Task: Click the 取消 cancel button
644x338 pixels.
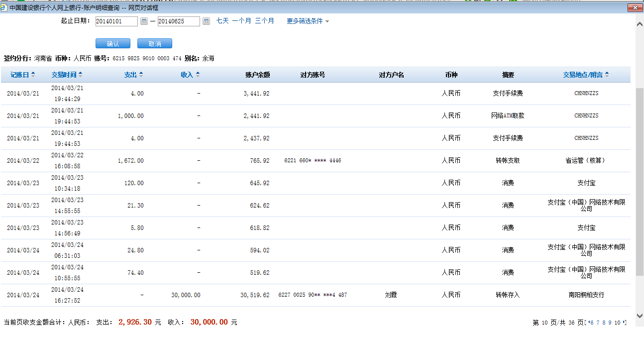Action: (x=155, y=44)
